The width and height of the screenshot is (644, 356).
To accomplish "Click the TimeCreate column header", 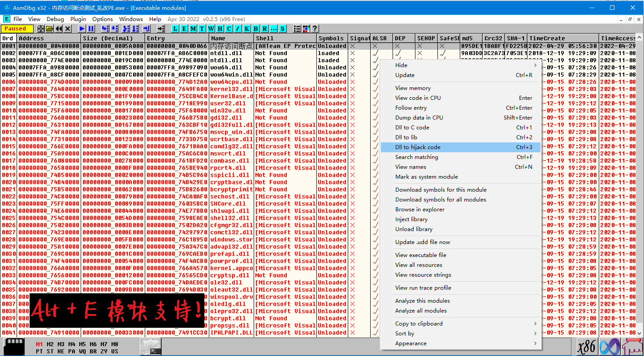I will point(563,39).
